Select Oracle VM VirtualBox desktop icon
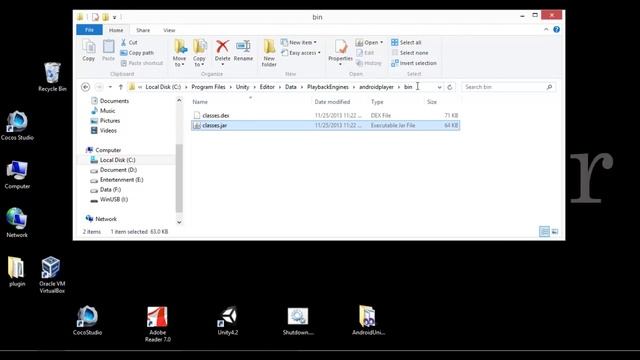640x360 pixels. pos(52,275)
